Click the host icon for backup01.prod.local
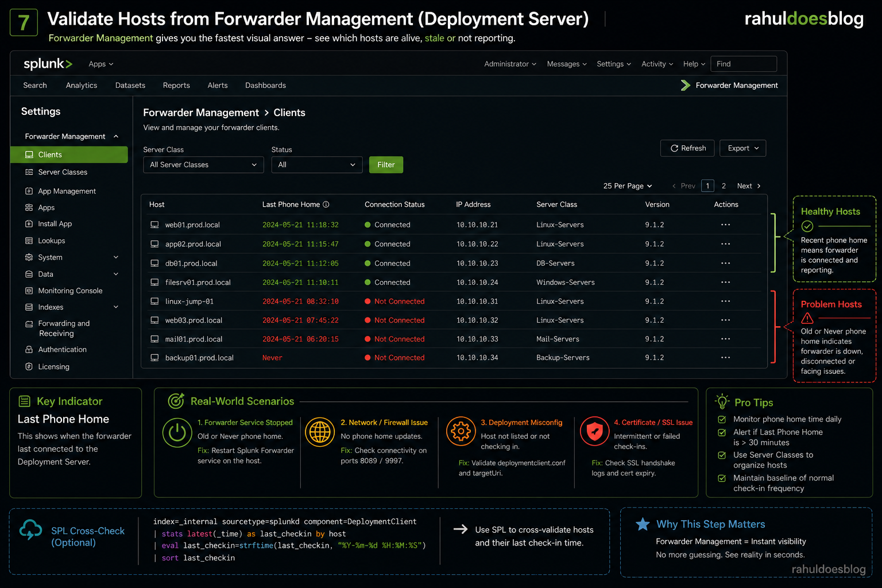This screenshot has width=882, height=588. pos(154,358)
